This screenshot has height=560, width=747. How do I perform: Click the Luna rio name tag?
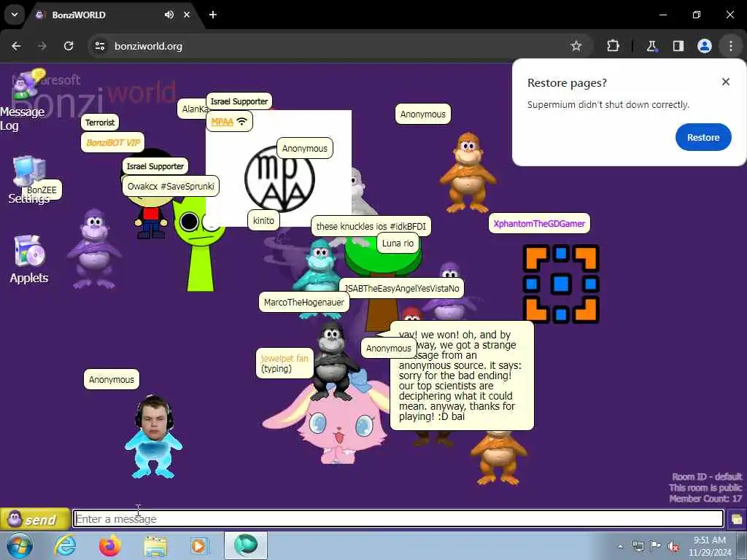coord(398,243)
